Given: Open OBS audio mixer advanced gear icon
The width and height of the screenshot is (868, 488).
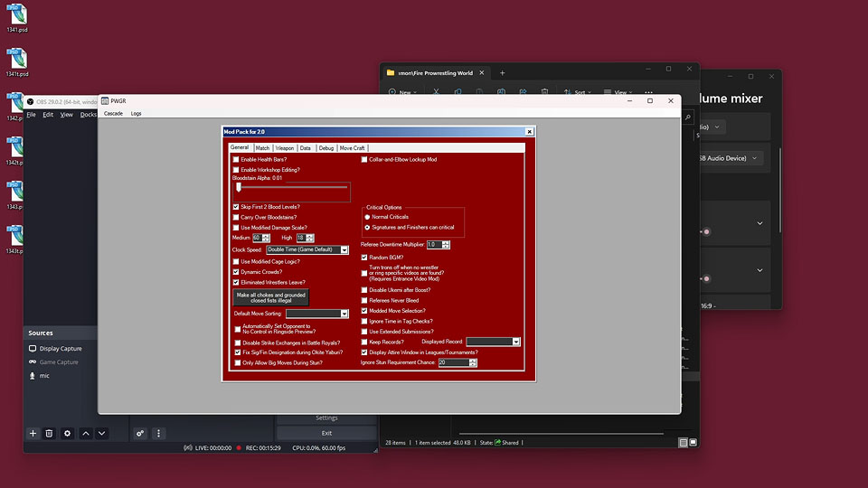Looking at the screenshot, I should click(x=140, y=433).
